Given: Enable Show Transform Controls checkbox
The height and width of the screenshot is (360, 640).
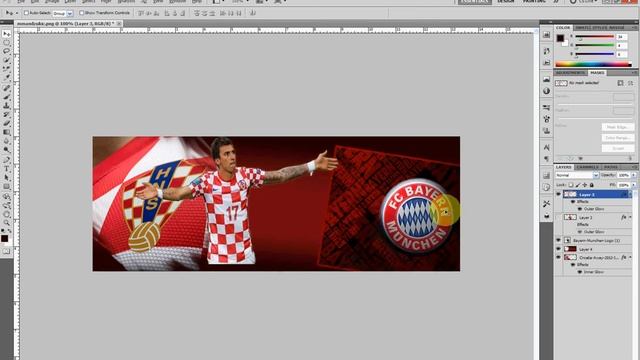Looking at the screenshot, I should [81, 13].
